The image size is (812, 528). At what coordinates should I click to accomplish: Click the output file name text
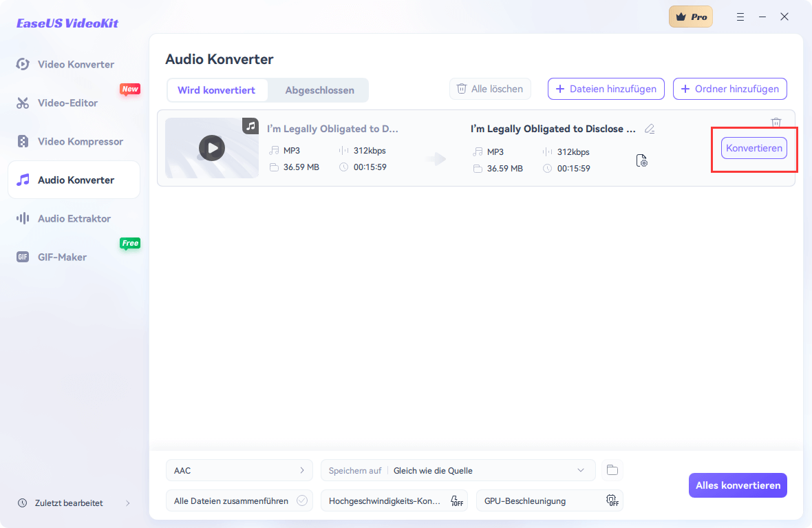553,129
